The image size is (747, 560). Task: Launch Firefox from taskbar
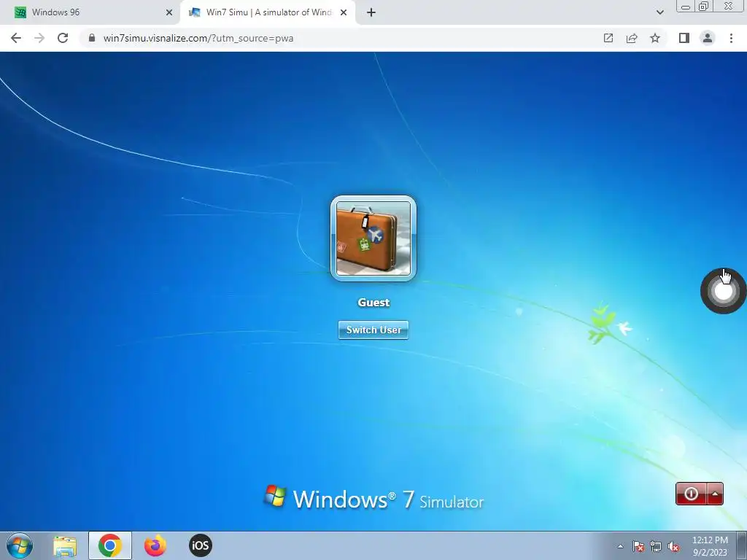(155, 545)
